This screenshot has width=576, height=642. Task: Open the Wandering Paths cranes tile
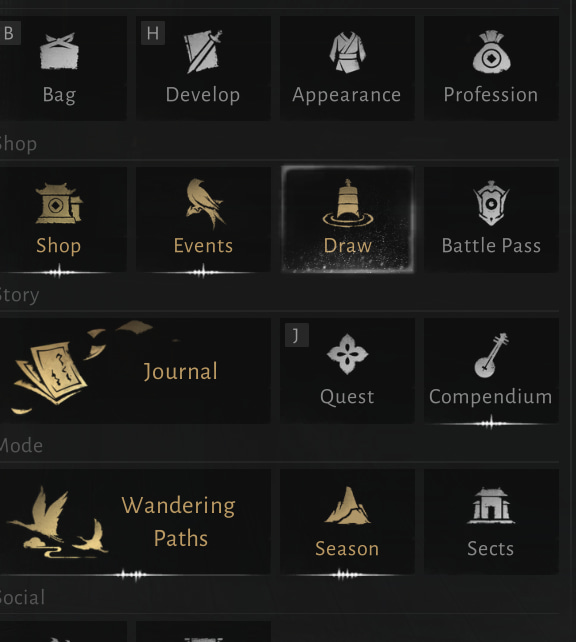click(x=135, y=522)
